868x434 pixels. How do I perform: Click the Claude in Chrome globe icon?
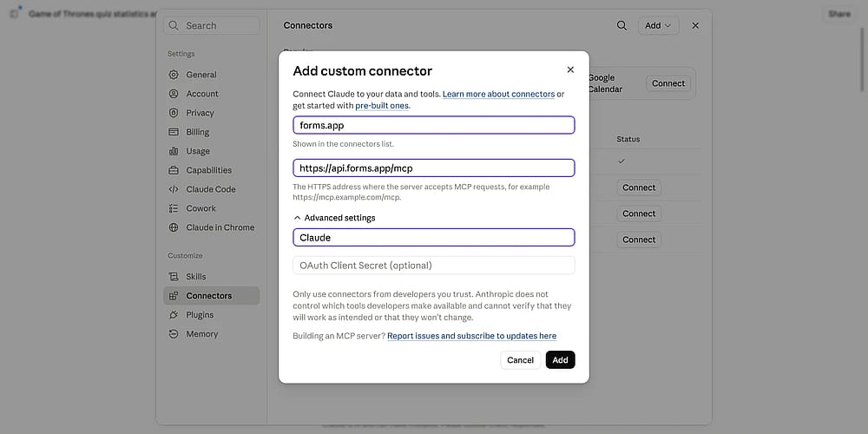pyautogui.click(x=174, y=227)
